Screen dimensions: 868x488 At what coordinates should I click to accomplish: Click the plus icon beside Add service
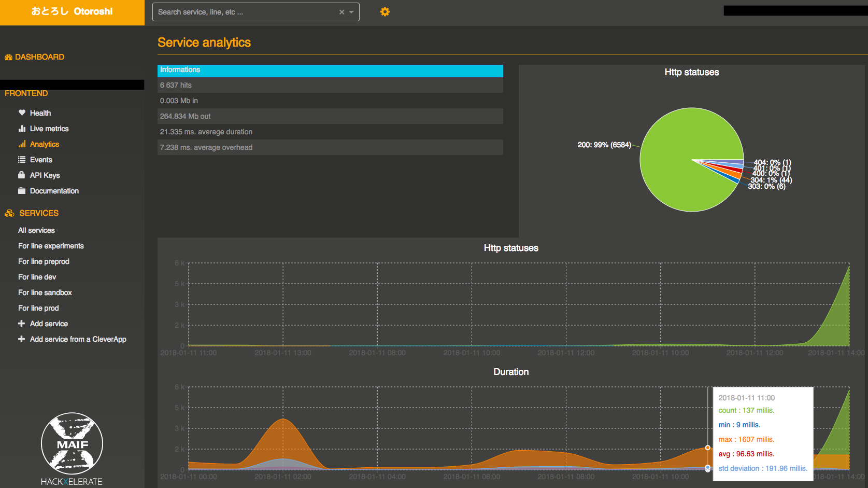21,324
